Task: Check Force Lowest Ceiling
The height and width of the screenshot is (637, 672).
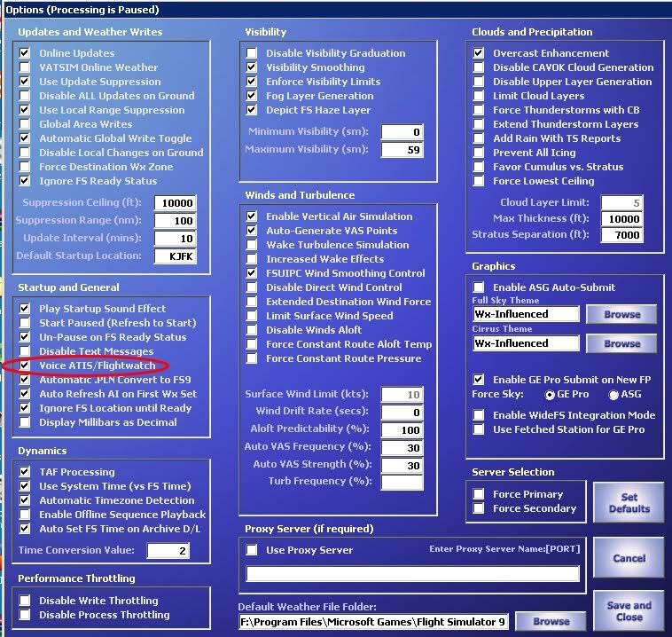Action: point(478,181)
